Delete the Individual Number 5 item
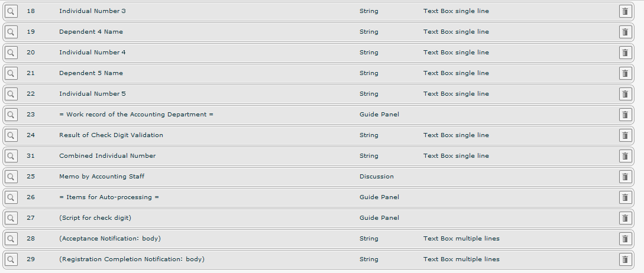The width and height of the screenshot is (644, 273). 625,94
